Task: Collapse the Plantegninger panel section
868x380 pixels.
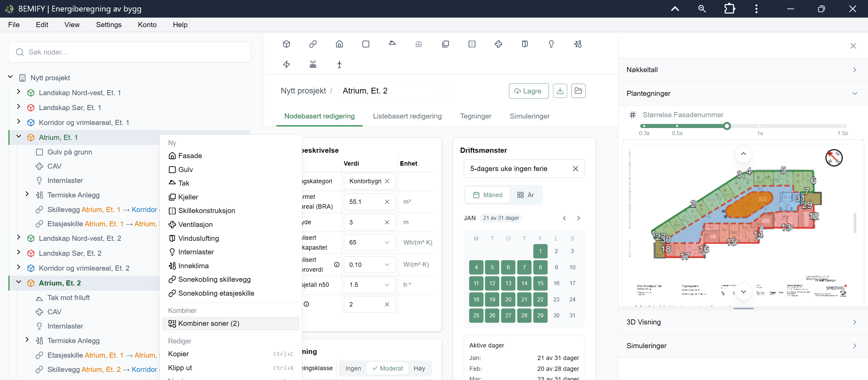Action: [743, 93]
